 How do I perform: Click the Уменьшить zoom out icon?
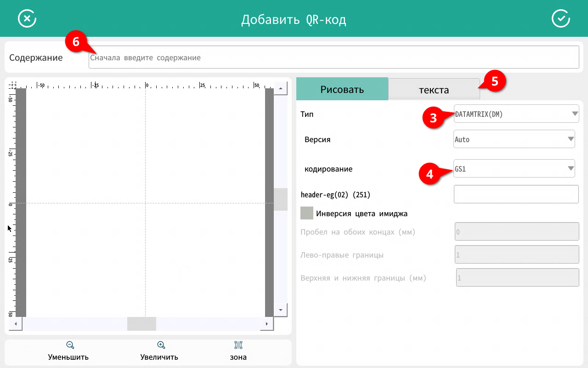(x=70, y=345)
